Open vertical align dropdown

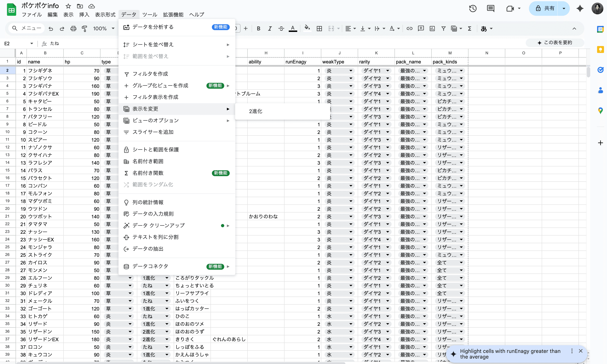click(365, 29)
